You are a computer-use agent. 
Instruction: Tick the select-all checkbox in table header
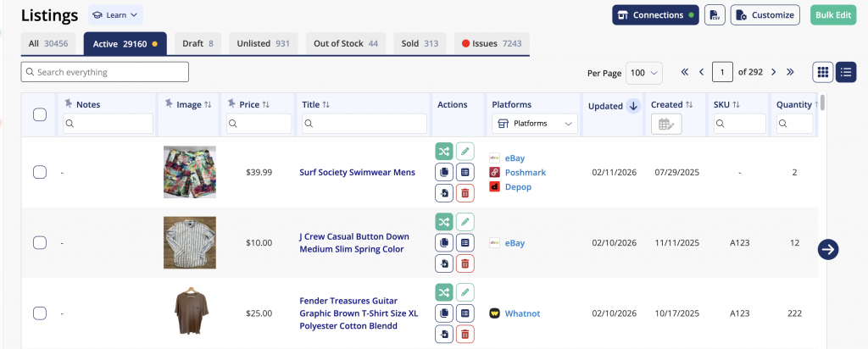click(x=39, y=114)
